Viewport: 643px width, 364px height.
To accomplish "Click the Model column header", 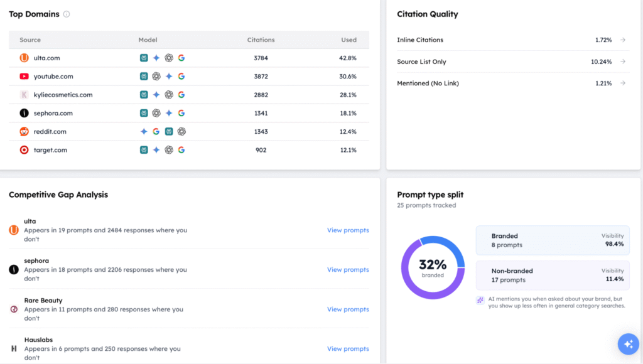I will pyautogui.click(x=148, y=40).
